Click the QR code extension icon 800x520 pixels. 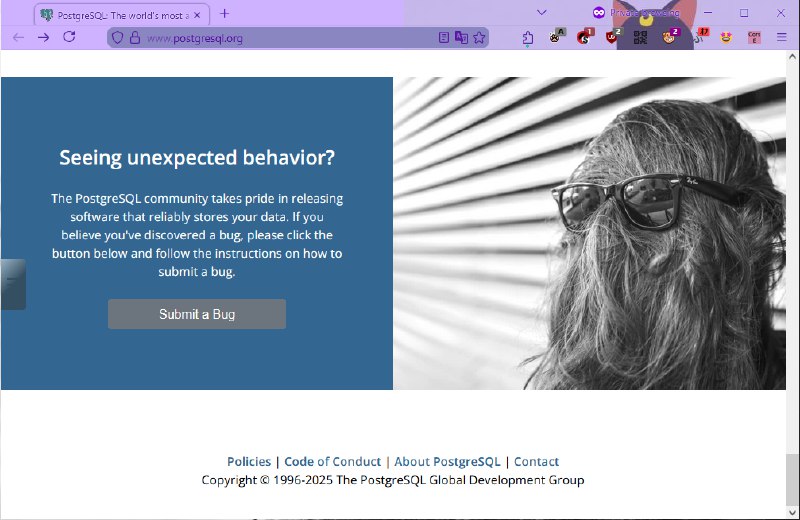pyautogui.click(x=641, y=37)
